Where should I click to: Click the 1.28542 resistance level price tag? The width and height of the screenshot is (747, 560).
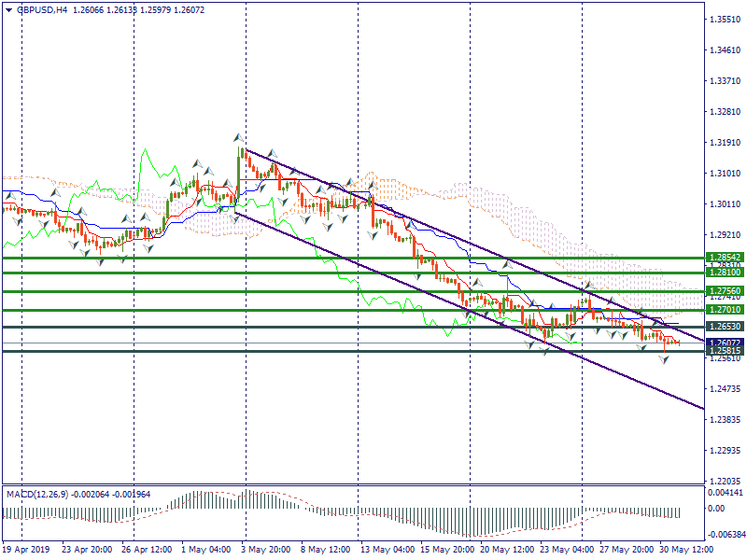(x=725, y=257)
